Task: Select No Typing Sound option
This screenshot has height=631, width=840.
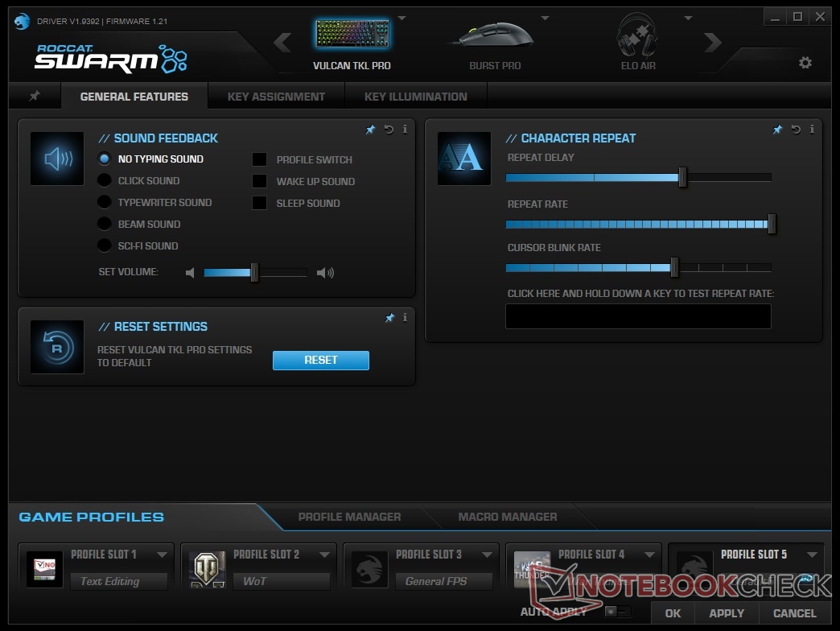Action: pyautogui.click(x=105, y=159)
